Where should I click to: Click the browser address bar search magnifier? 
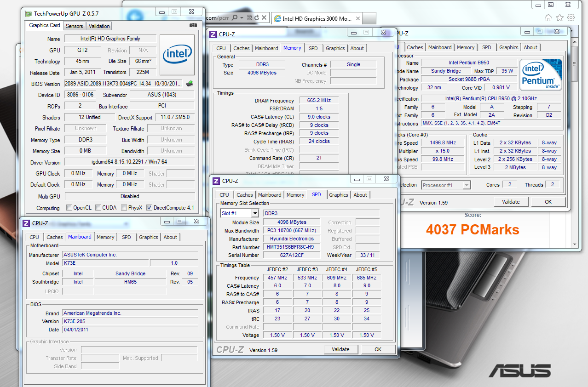pyautogui.click(x=235, y=18)
